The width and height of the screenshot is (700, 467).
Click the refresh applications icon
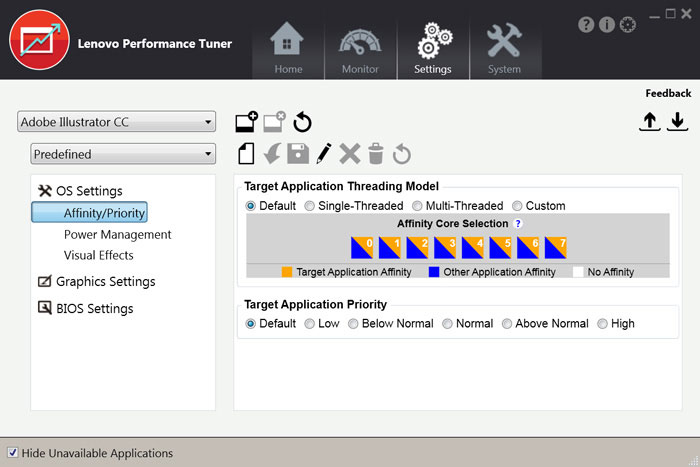click(x=302, y=122)
